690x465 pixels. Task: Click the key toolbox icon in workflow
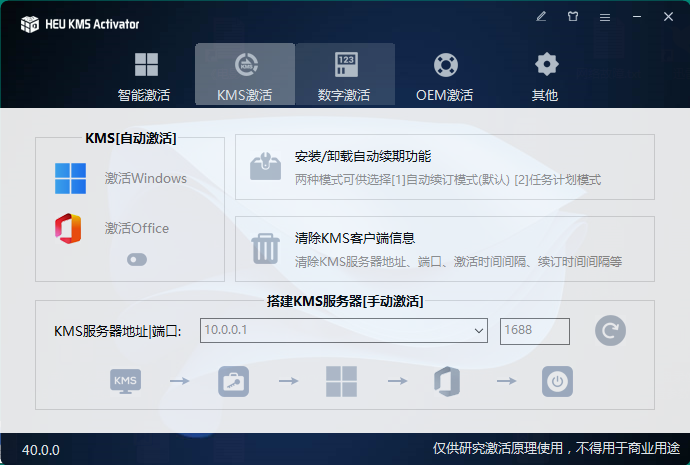[233, 381]
